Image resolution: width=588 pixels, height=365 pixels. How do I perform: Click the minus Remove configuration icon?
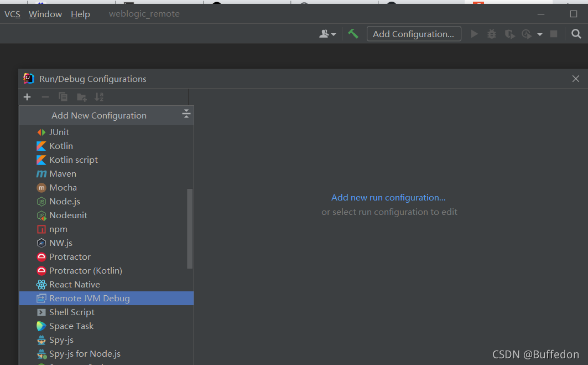[45, 97]
